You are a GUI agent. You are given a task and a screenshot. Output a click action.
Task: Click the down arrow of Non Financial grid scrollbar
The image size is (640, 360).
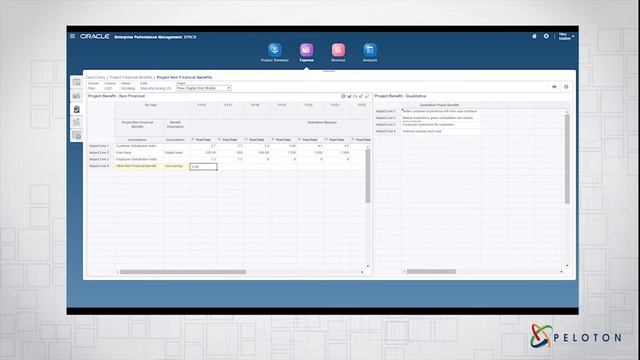pos(368,266)
